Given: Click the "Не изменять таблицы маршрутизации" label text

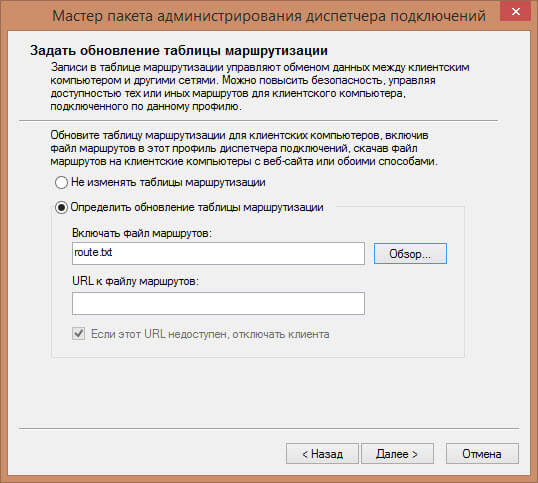Looking at the screenshot, I should pos(168,182).
